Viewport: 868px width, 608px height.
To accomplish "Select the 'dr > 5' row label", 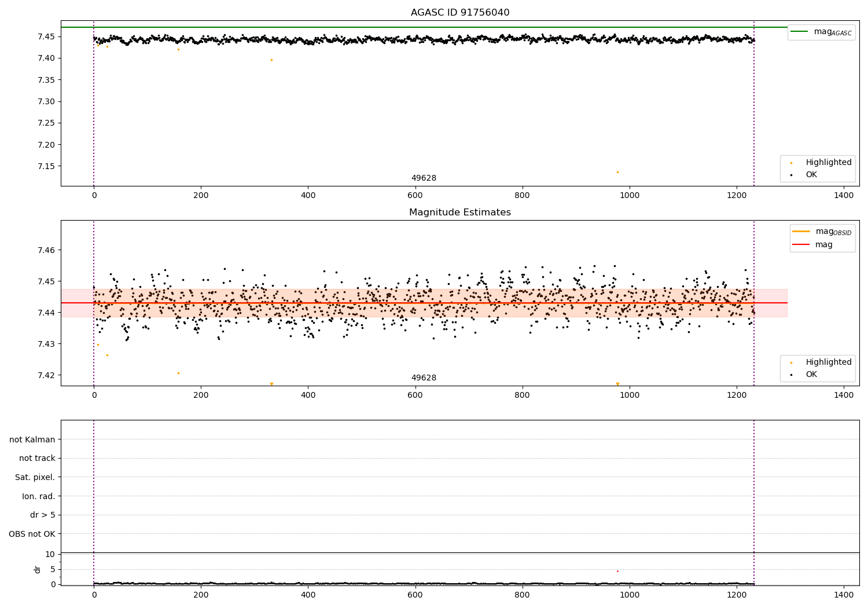I will point(43,515).
